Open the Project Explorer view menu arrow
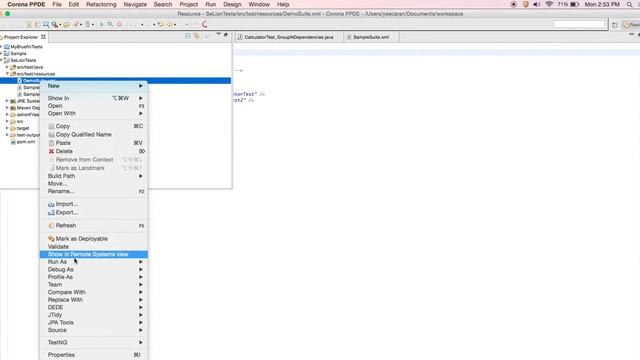Screen dimensions: 640x360 click(218, 34)
